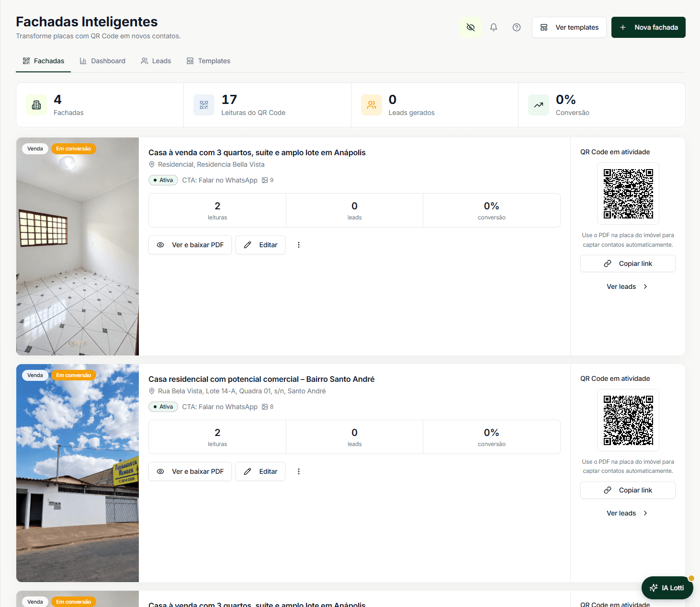The image size is (700, 607).
Task: Select the Templates tab
Action: click(x=209, y=61)
